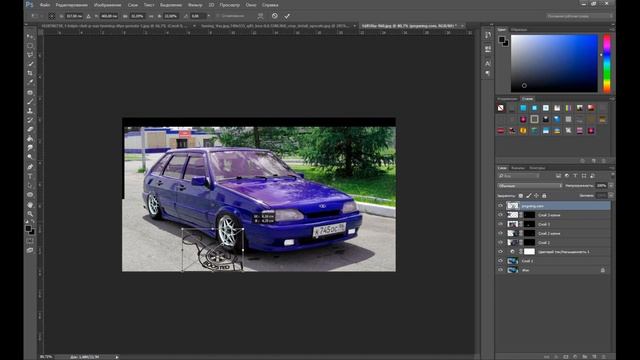Open the Изображение menu
The height and width of the screenshot is (360, 640).
[107, 5]
